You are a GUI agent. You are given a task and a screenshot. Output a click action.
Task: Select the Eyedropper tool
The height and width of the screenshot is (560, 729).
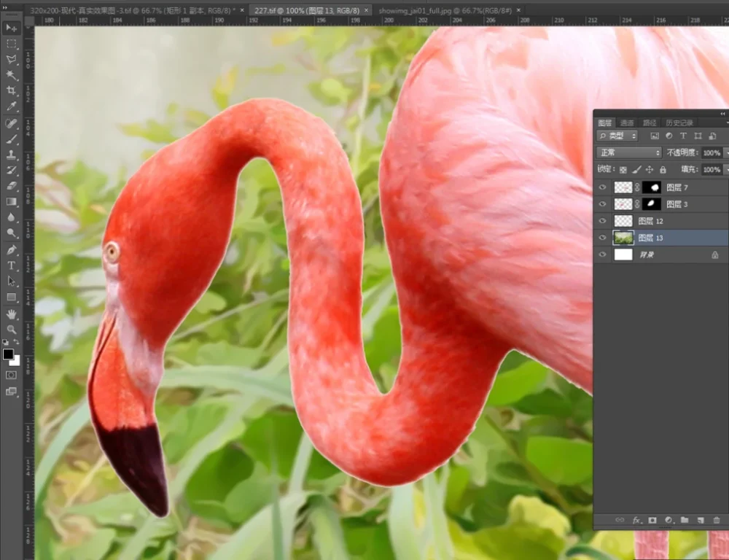click(12, 106)
